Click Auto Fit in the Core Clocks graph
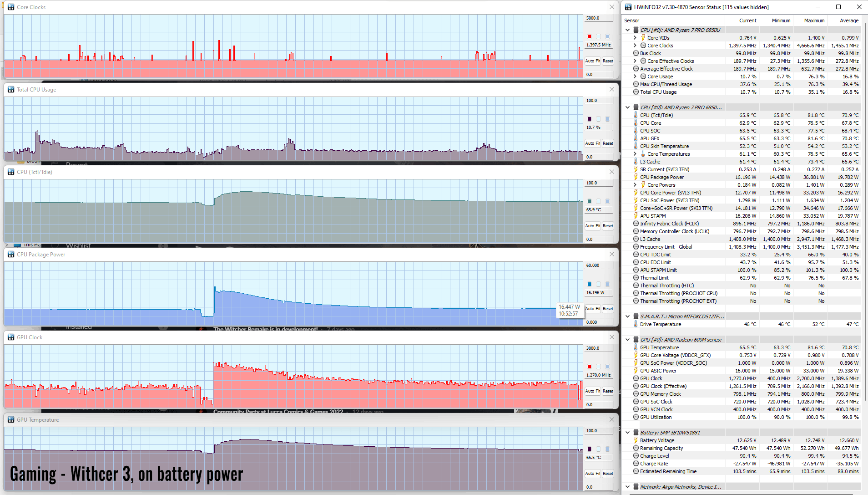This screenshot has width=868, height=495. click(593, 61)
